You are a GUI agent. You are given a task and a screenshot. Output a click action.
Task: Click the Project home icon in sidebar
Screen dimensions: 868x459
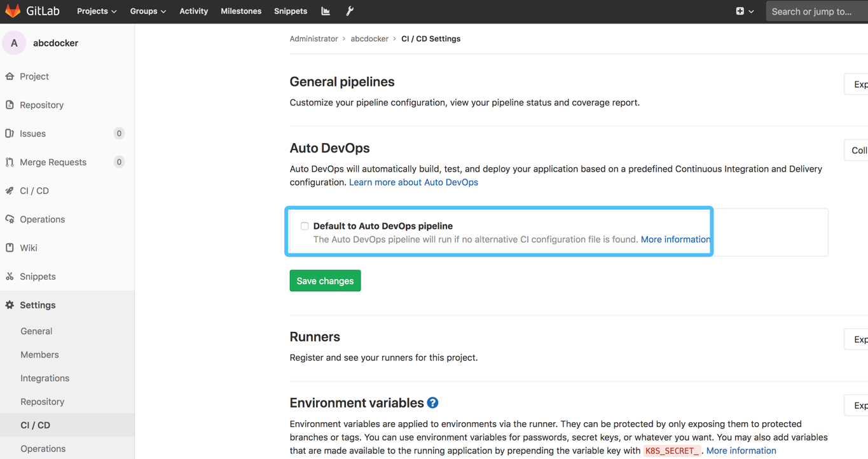click(10, 76)
